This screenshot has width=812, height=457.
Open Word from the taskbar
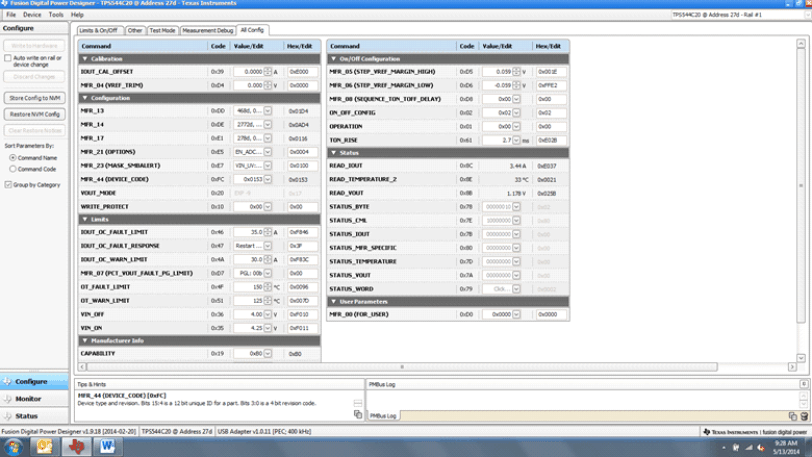107,447
